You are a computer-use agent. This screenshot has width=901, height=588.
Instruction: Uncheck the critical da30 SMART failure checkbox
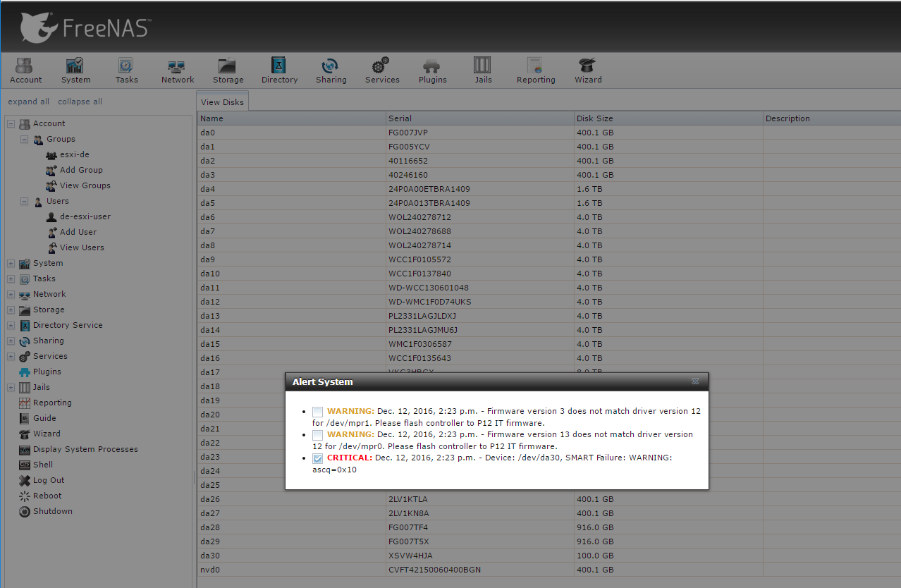[318, 458]
